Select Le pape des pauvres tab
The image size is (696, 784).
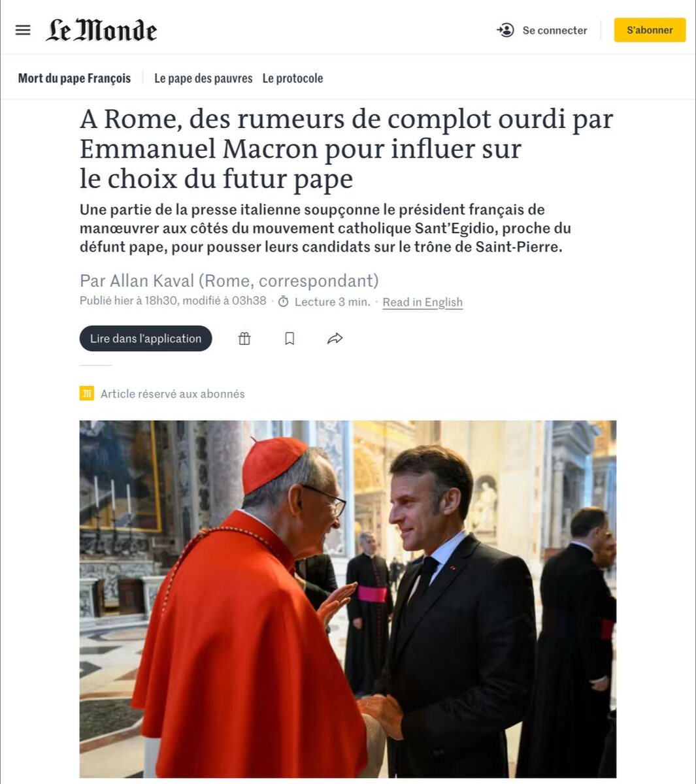click(x=203, y=78)
